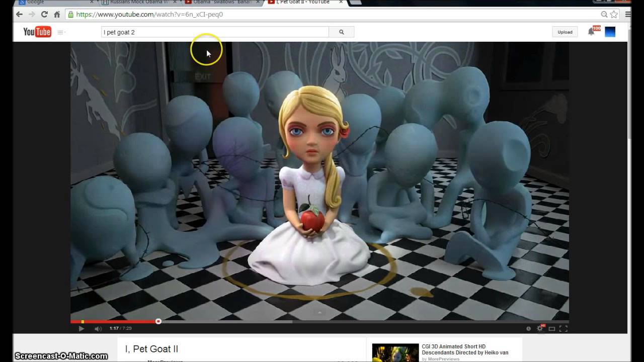The image size is (644, 362).
Task: Seek into the buffered part of the progress bar
Action: [x=226, y=321]
